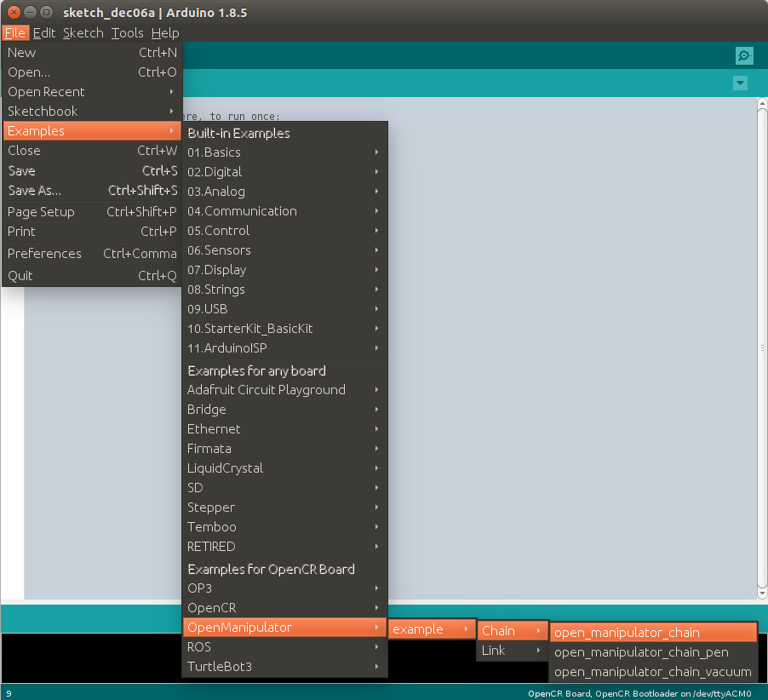Open the Sketch menu
Viewport: 768px width, 700px height.
point(83,33)
